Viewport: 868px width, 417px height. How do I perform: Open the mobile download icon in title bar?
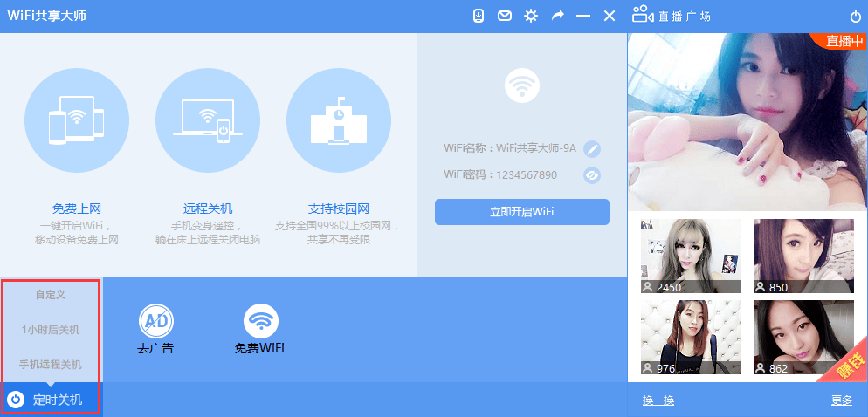pyautogui.click(x=479, y=16)
